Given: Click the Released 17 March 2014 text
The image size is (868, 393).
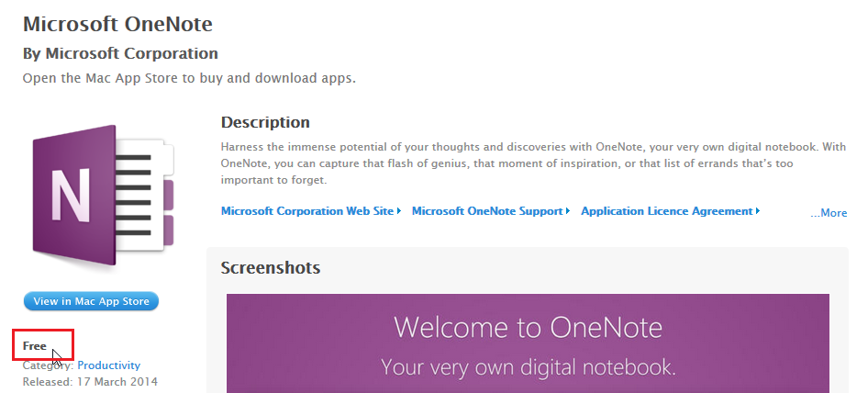Looking at the screenshot, I should tap(90, 382).
